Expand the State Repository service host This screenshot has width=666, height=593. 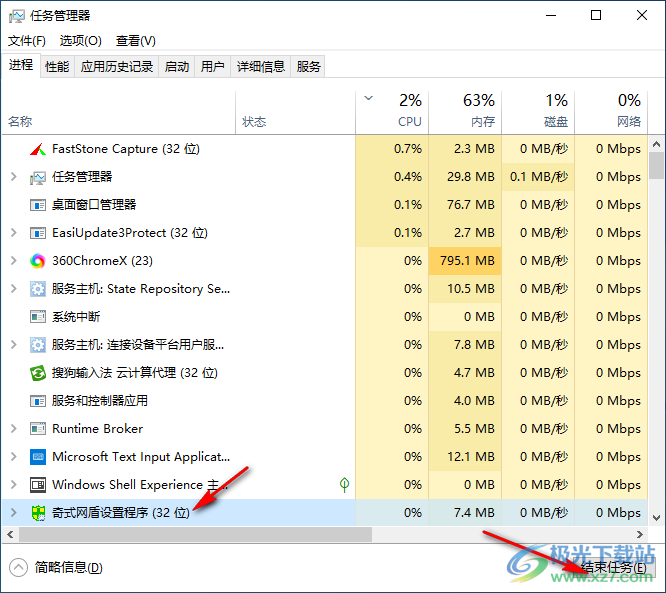point(14,289)
